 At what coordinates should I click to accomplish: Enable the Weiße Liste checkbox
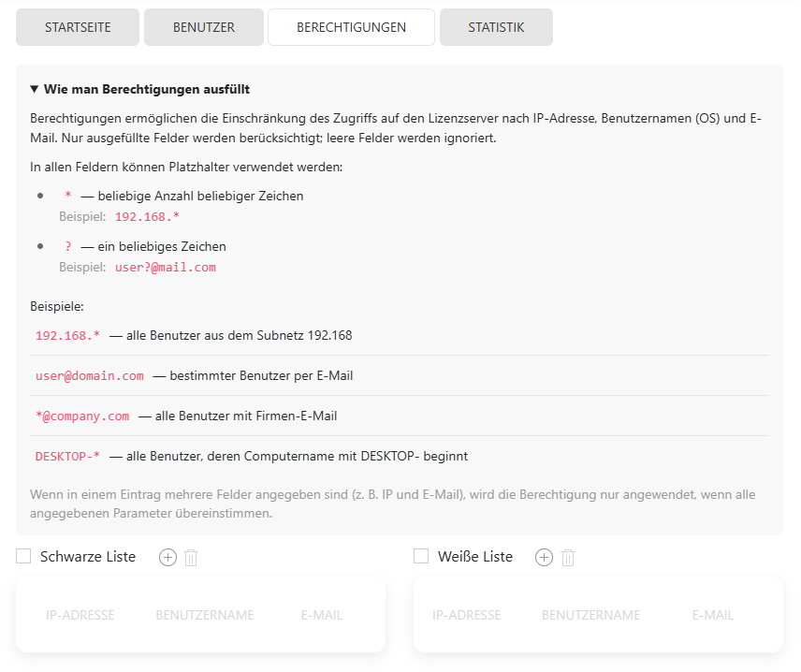click(x=421, y=557)
